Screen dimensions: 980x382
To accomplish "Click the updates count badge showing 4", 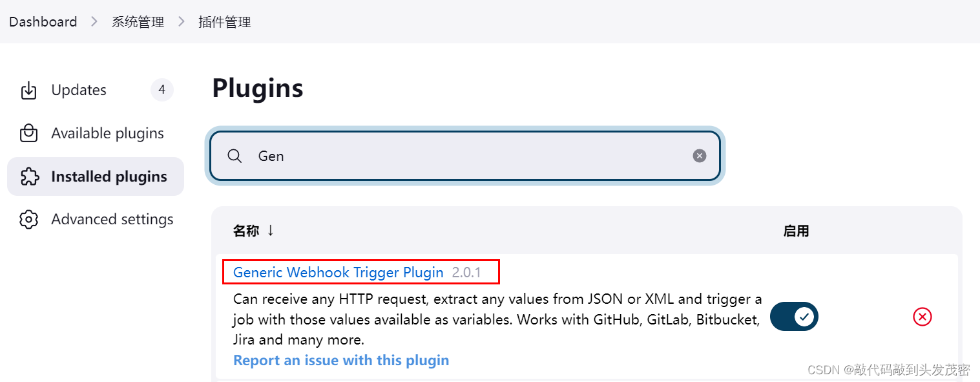I will (x=162, y=90).
